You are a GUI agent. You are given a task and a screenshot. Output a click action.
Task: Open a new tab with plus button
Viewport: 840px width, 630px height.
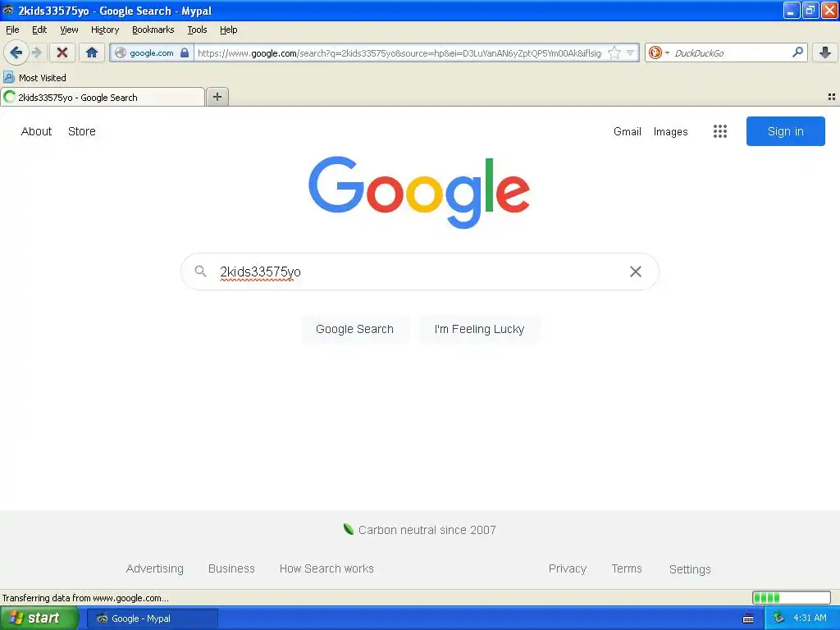point(217,97)
